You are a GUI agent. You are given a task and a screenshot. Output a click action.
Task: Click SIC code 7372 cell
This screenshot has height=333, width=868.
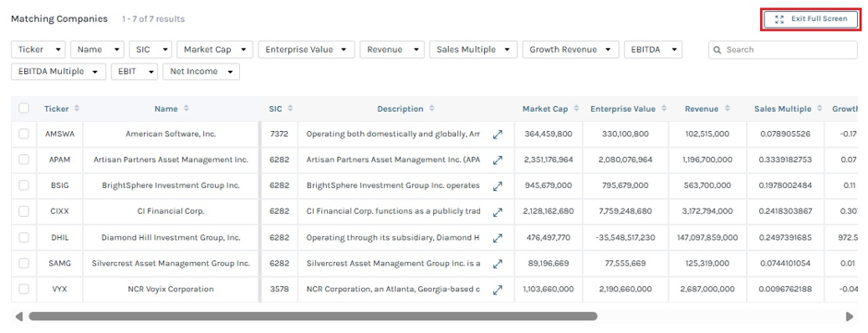pyautogui.click(x=279, y=134)
